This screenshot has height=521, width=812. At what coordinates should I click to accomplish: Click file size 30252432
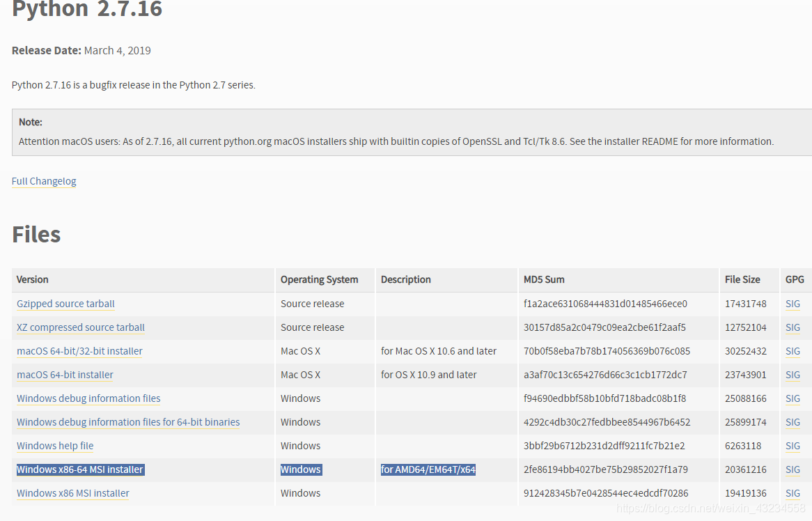[x=746, y=351]
